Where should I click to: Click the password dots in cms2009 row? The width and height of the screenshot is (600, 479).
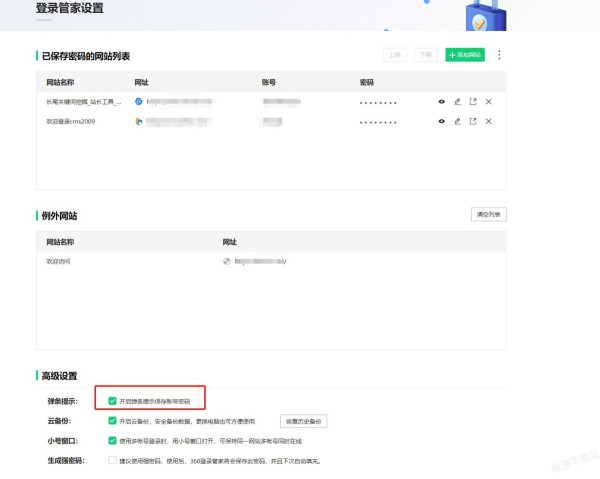click(378, 122)
